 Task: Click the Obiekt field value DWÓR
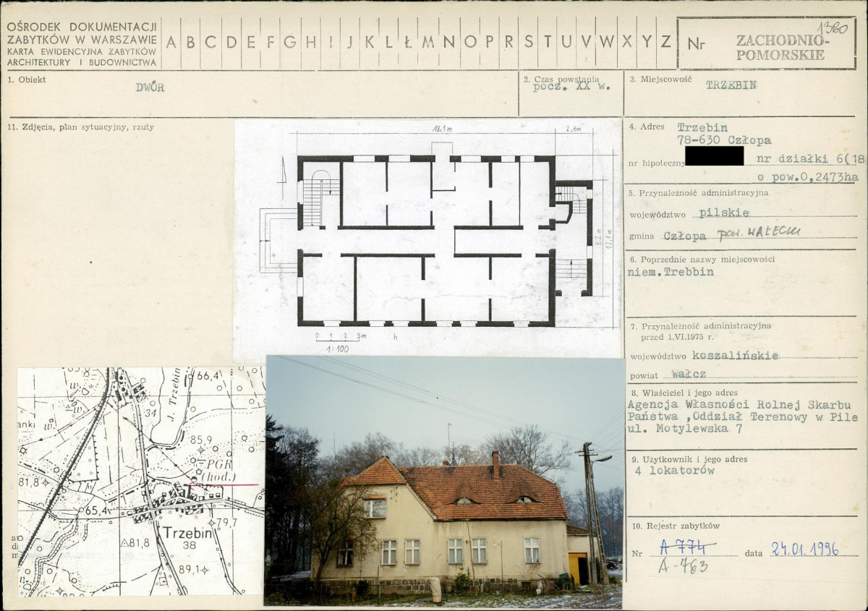[x=150, y=87]
